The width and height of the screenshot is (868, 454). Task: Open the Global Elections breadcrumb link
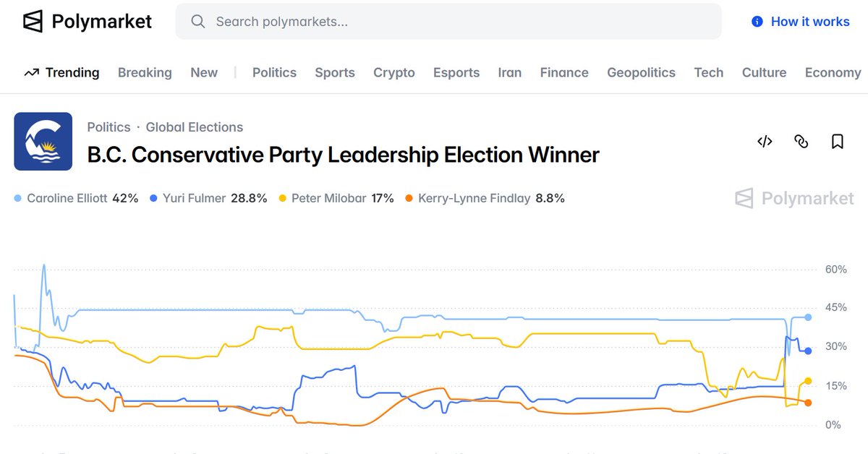[194, 127]
